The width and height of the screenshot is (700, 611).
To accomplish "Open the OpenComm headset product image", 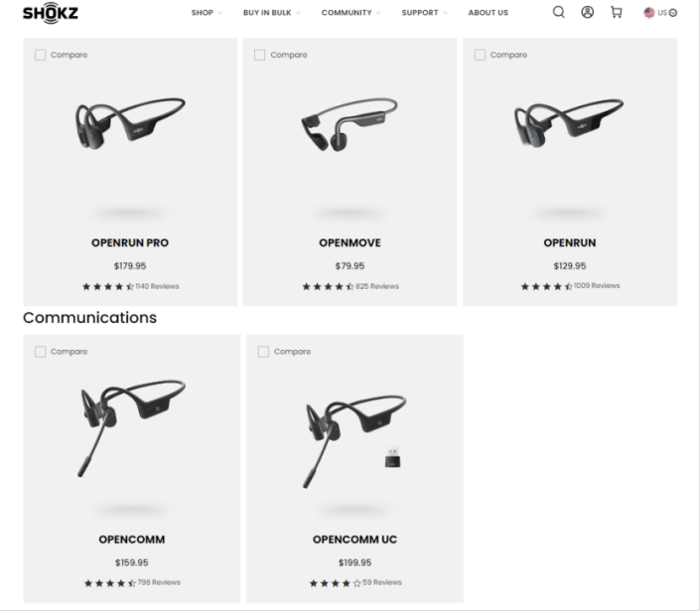I will tap(132, 428).
